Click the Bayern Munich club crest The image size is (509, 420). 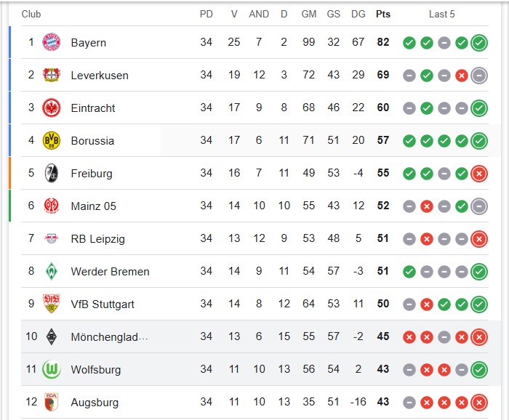click(x=52, y=42)
